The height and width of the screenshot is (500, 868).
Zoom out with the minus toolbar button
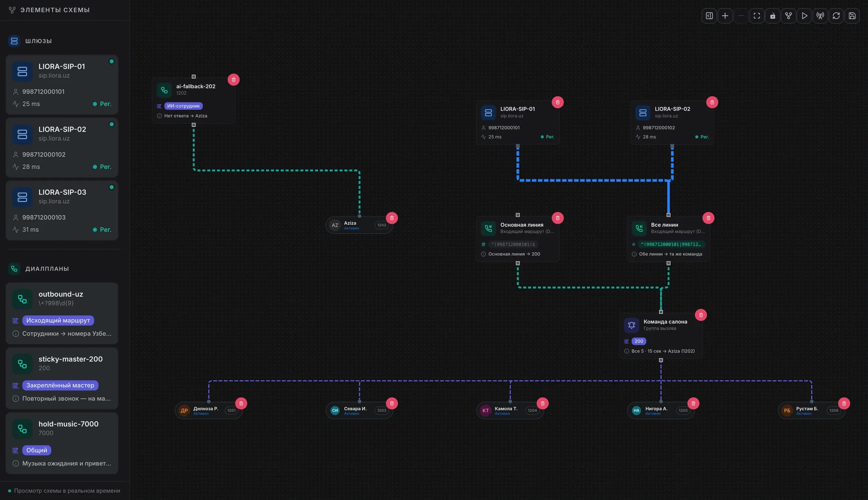(x=741, y=16)
